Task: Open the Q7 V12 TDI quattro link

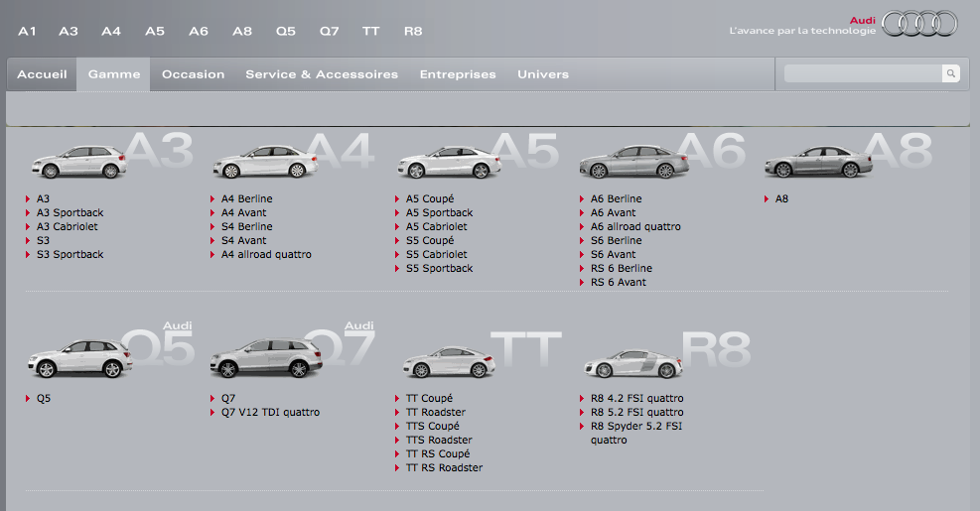Action: [270, 412]
